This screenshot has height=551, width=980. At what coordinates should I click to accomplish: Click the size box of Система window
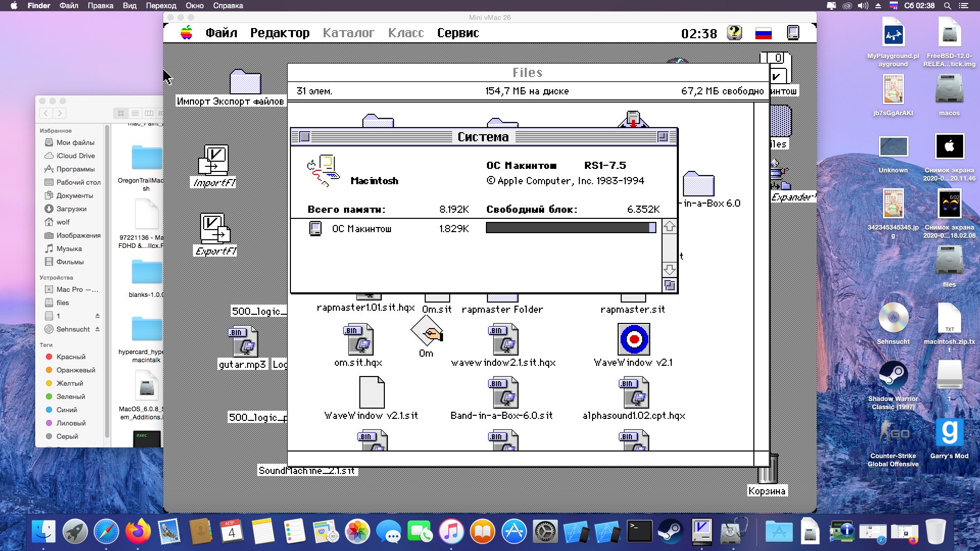(x=670, y=285)
